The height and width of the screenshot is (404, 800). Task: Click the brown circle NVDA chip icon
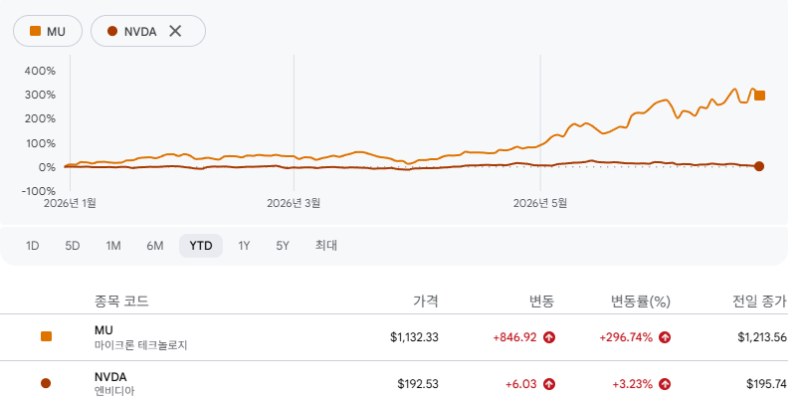point(112,31)
